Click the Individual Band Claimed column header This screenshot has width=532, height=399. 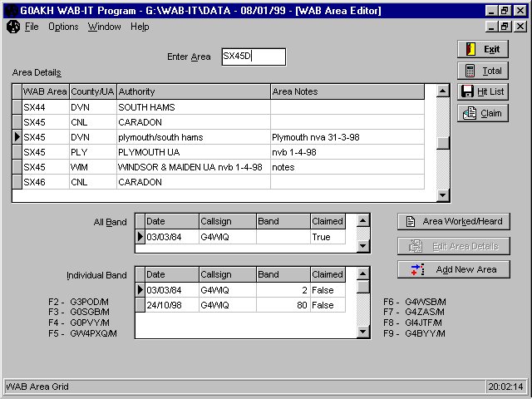pos(328,274)
